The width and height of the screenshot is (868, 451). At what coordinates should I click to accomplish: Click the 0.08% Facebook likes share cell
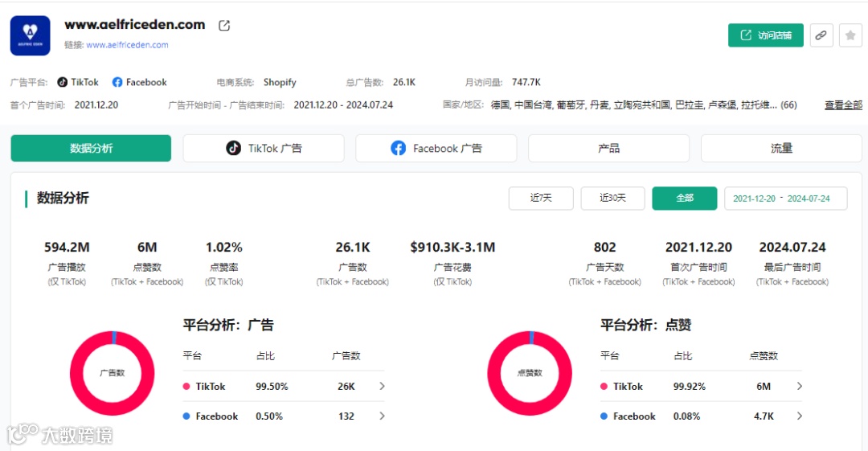[686, 416]
